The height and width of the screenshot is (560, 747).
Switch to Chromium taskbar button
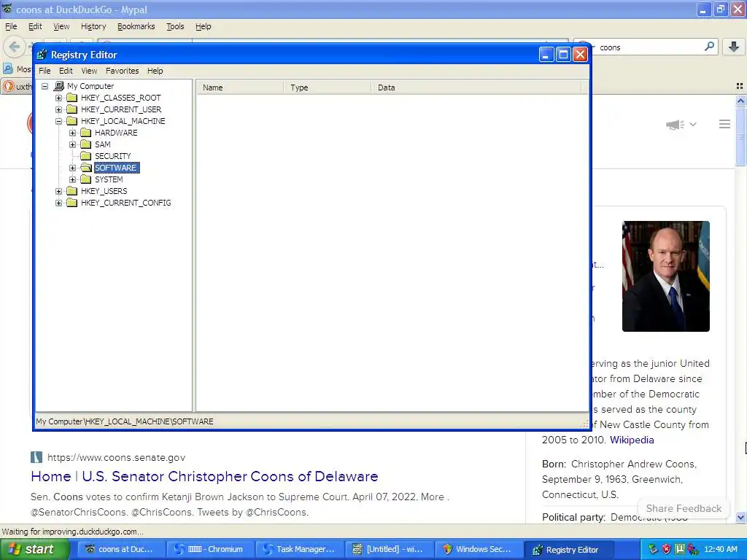coord(209,550)
